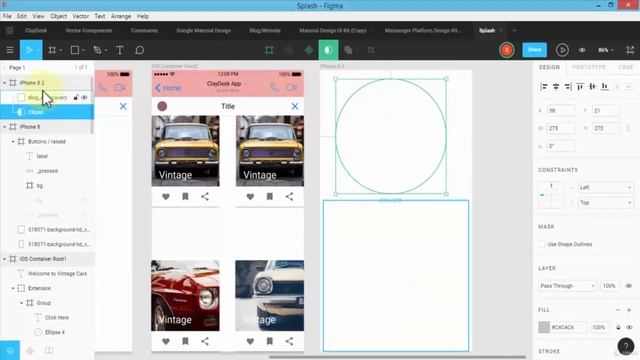Click the align top icon
The width and height of the screenshot is (640, 360).
click(x=580, y=87)
